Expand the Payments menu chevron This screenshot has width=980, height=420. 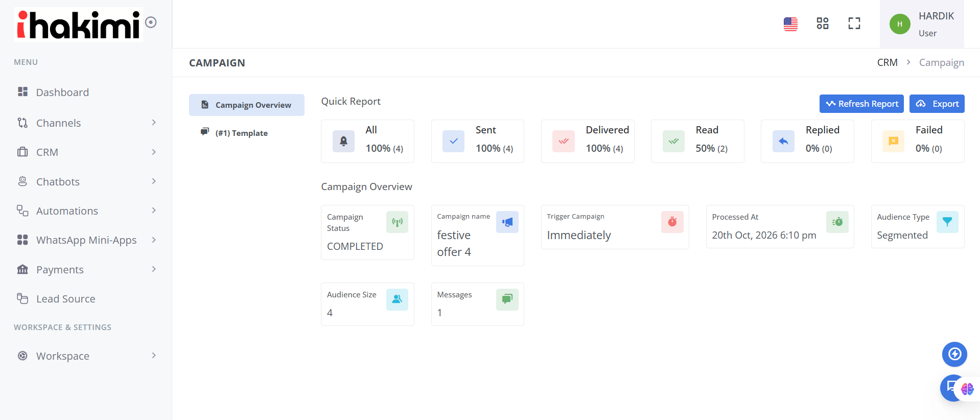(154, 269)
